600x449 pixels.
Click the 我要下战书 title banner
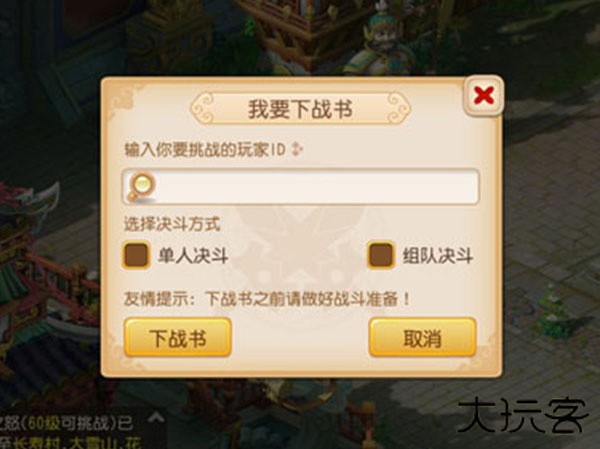(300, 109)
